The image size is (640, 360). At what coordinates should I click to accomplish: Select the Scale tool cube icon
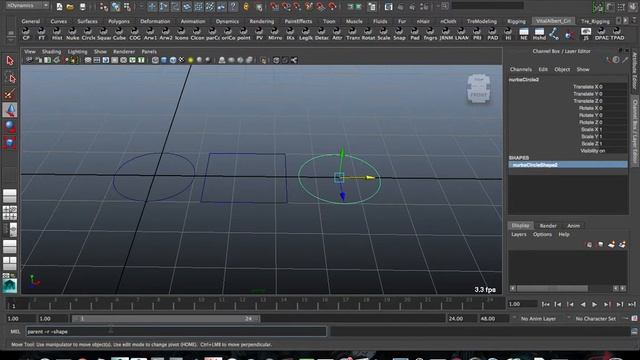pyautogui.click(x=10, y=143)
